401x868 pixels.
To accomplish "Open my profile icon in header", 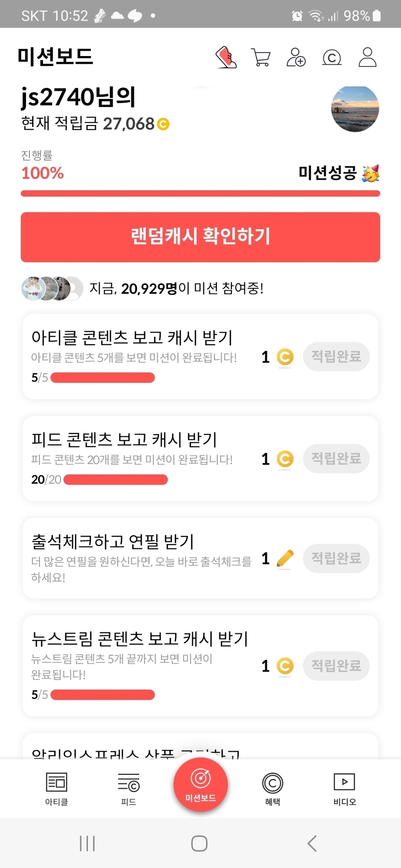I will coord(367,57).
